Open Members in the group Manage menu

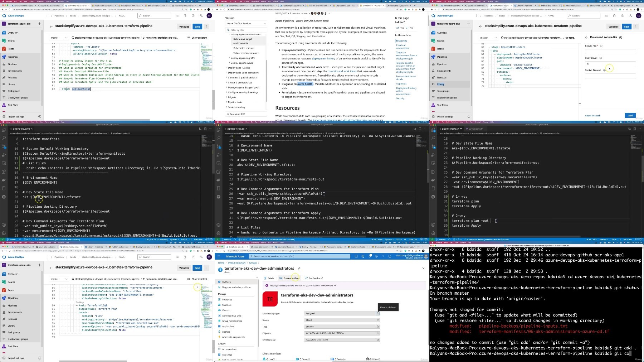[226, 305]
